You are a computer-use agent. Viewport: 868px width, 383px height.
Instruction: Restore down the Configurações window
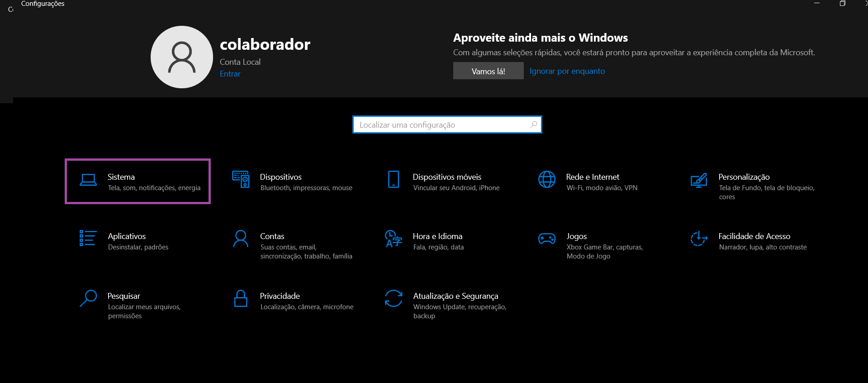[x=842, y=4]
